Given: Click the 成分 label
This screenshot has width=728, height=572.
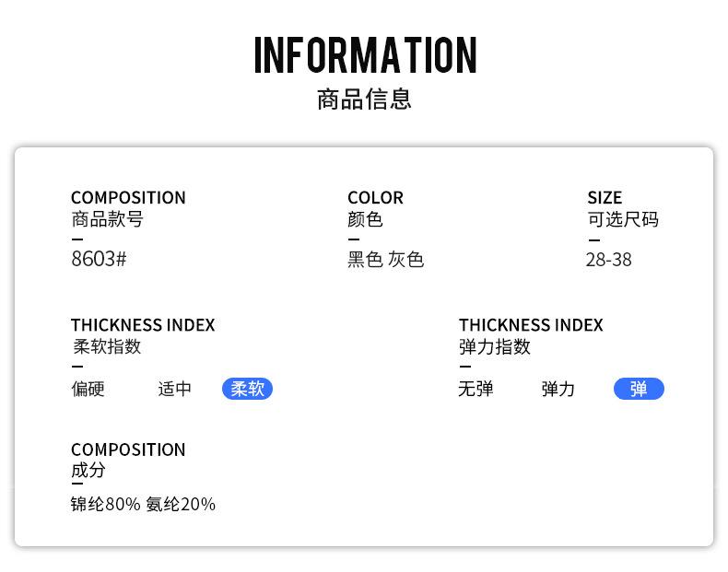Looking at the screenshot, I should [88, 470].
